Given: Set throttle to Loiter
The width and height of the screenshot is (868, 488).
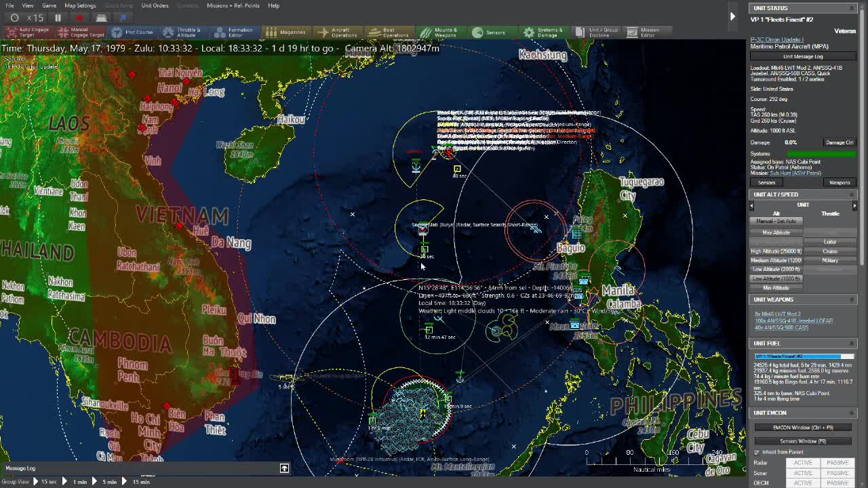Looking at the screenshot, I should pyautogui.click(x=830, y=242).
